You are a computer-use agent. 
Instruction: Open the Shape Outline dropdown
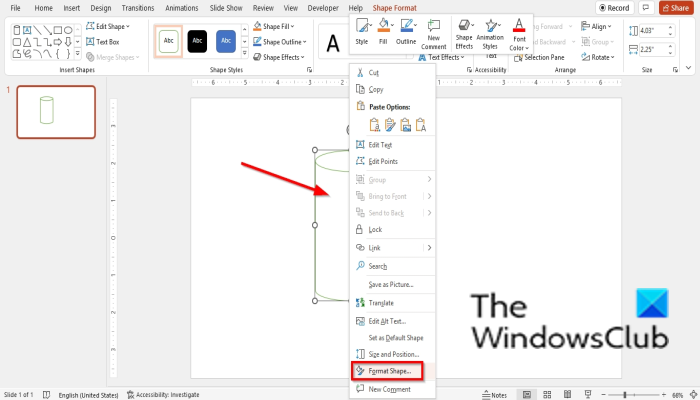[x=280, y=42]
